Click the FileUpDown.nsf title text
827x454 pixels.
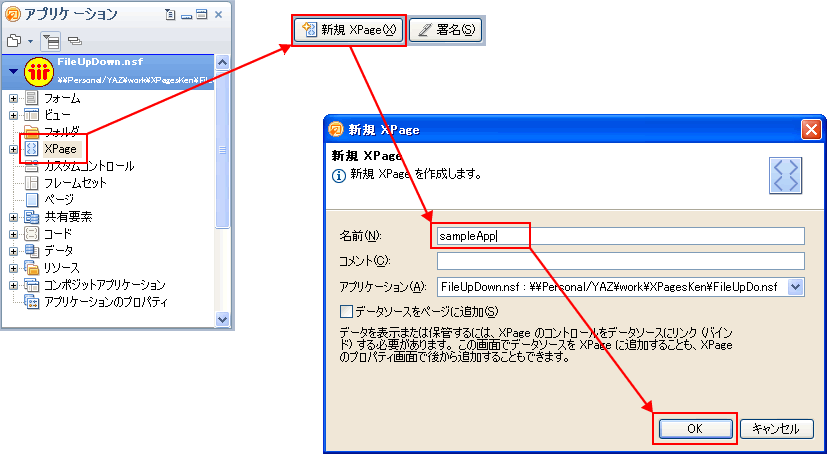[100, 62]
